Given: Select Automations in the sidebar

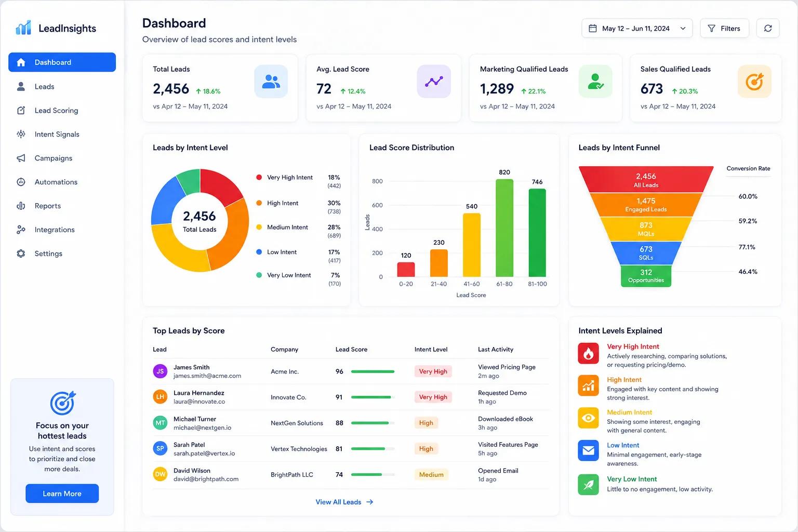Looking at the screenshot, I should pyautogui.click(x=62, y=182).
